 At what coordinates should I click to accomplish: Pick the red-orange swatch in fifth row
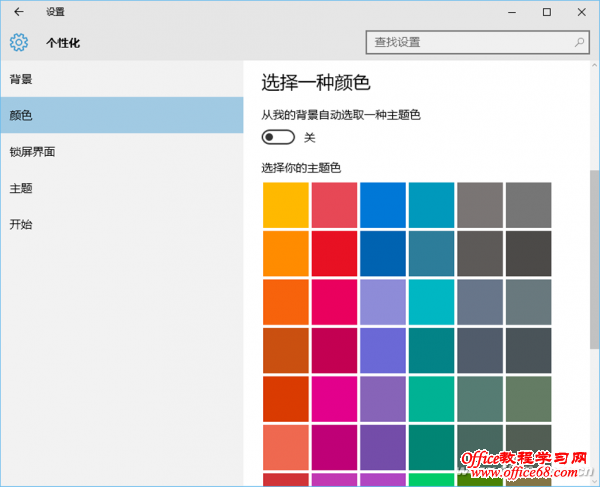tap(286, 399)
